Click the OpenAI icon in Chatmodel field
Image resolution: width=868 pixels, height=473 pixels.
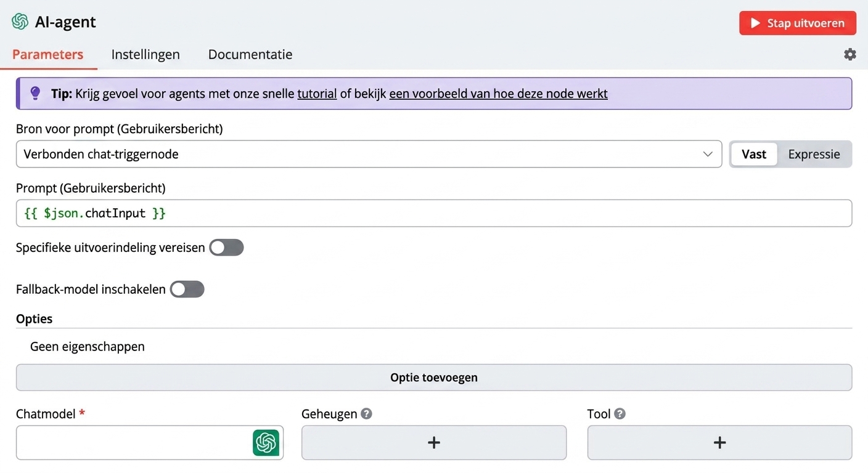tap(266, 442)
